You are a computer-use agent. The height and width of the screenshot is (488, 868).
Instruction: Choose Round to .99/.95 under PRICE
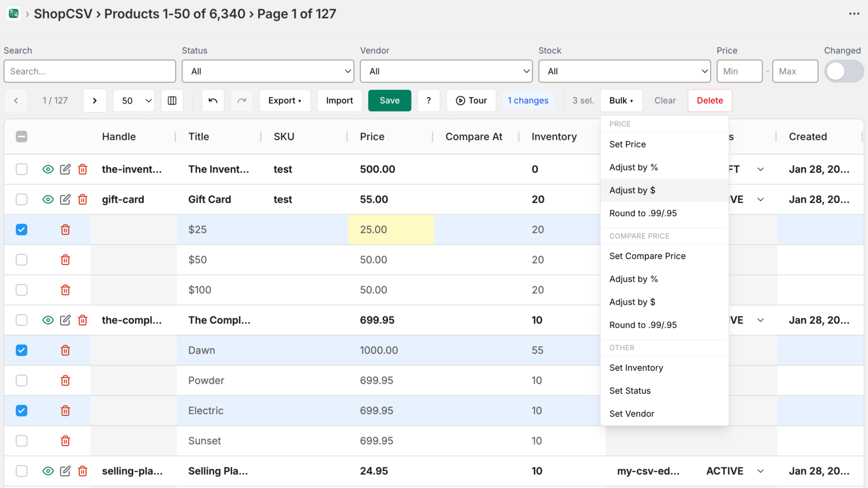(x=642, y=213)
